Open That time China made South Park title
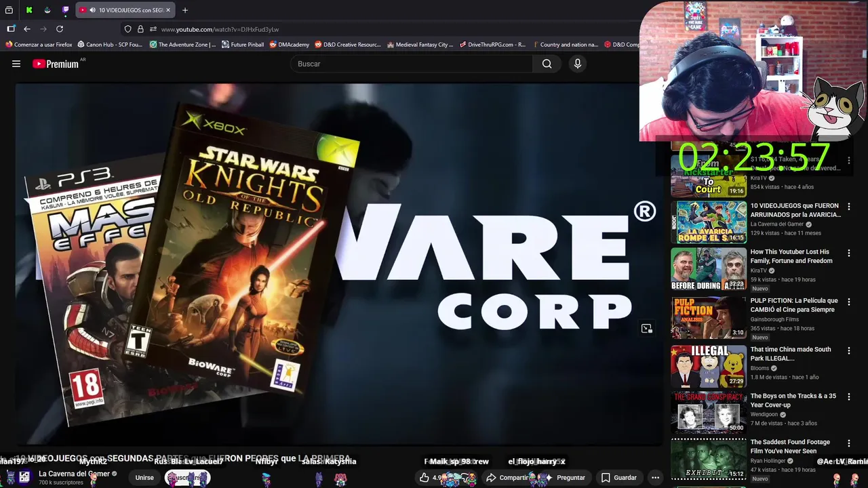 791,354
